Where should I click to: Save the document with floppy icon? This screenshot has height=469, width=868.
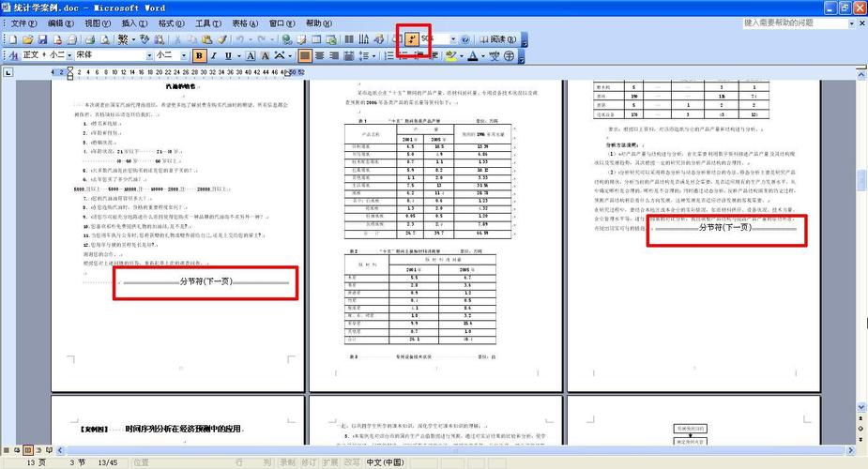42,39
